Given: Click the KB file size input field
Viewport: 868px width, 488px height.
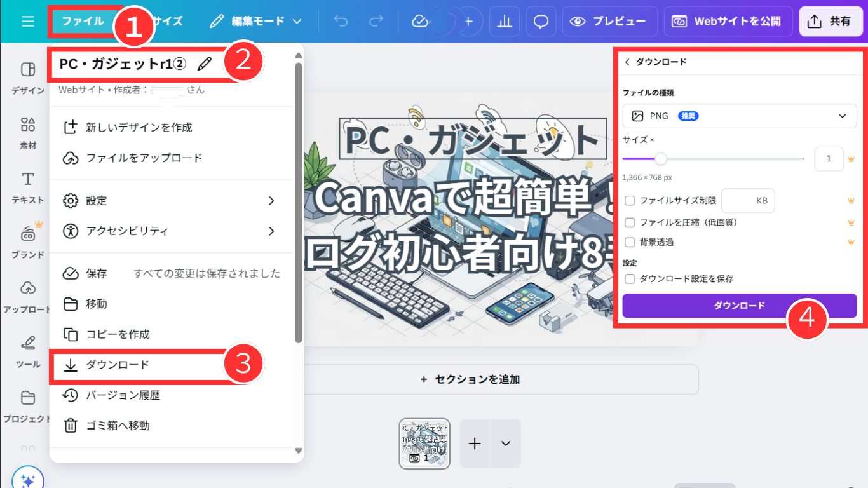Looking at the screenshot, I should coord(748,201).
